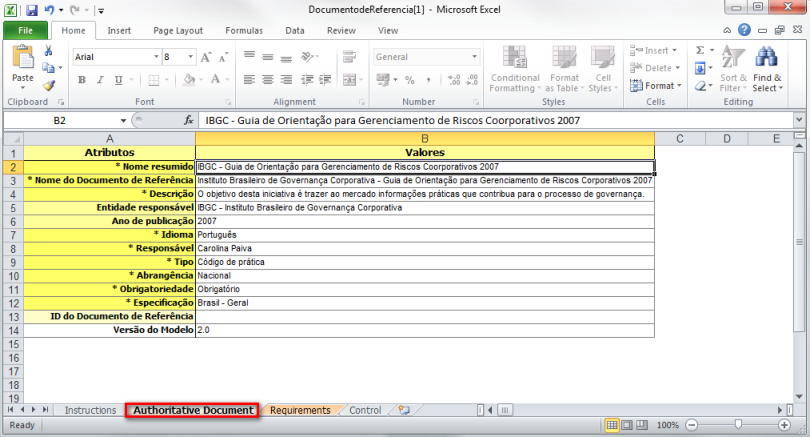Viewport: 810px width, 437px height.
Task: Click AutoSum sigma icon
Action: tap(700, 50)
